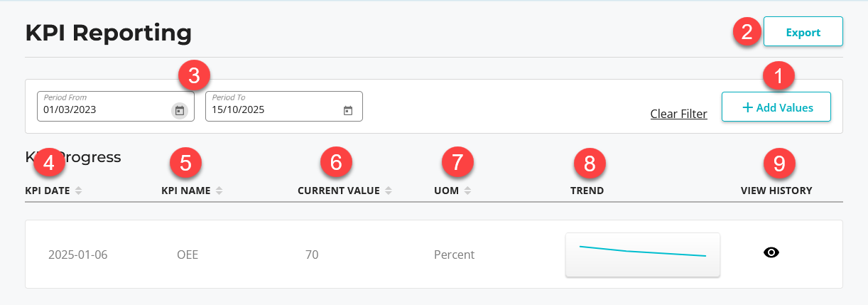The image size is (868, 305).
Task: Click the 2025-01-06 KPI date cell
Action: [x=78, y=255]
